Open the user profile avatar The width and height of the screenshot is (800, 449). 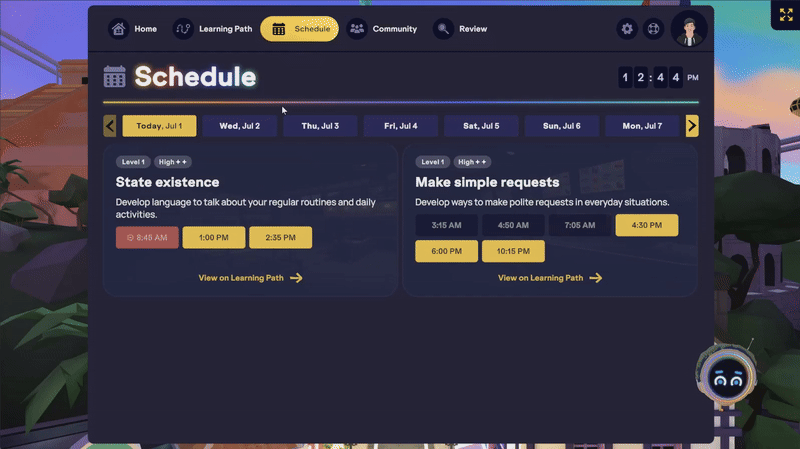(x=688, y=29)
